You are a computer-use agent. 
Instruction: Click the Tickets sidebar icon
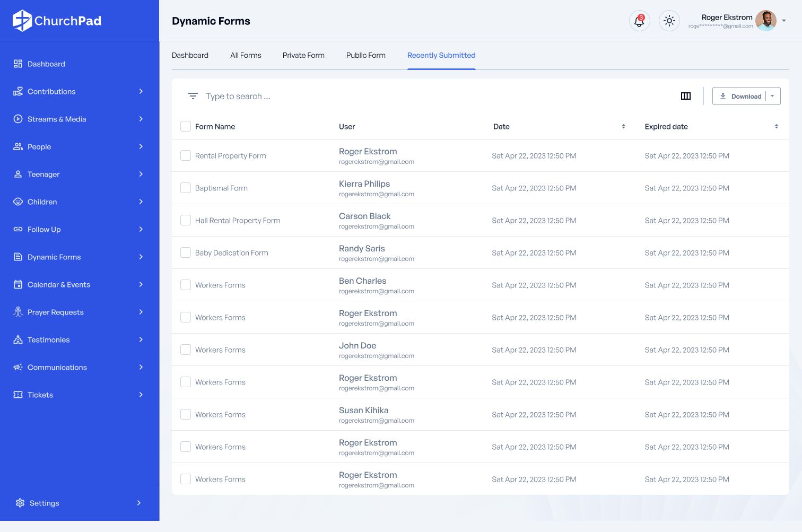pos(18,395)
